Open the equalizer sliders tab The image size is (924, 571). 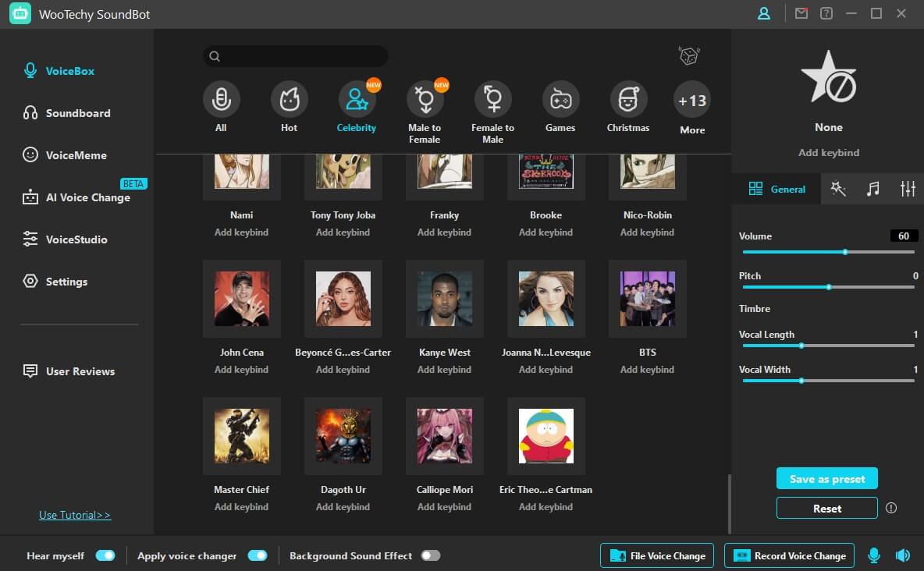point(908,189)
